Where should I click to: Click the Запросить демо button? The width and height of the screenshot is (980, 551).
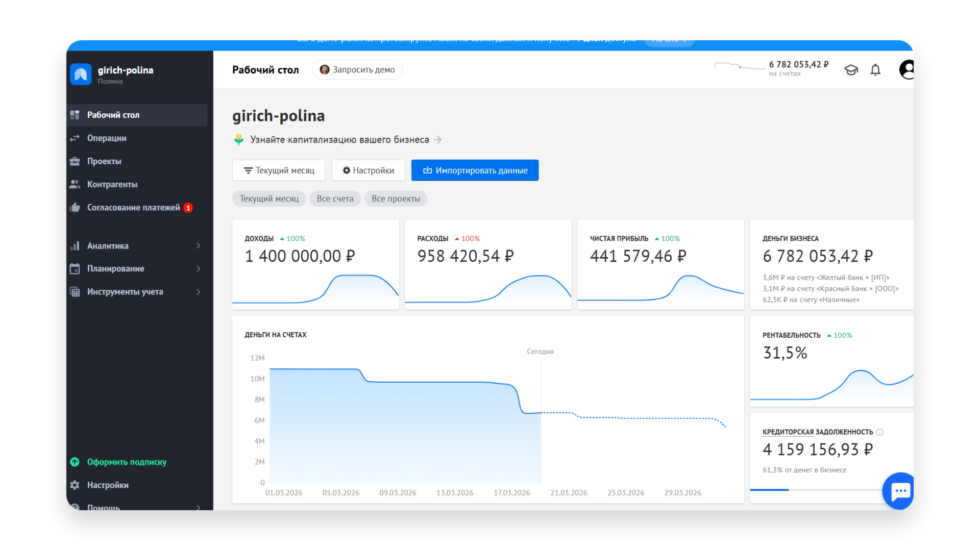[357, 70]
